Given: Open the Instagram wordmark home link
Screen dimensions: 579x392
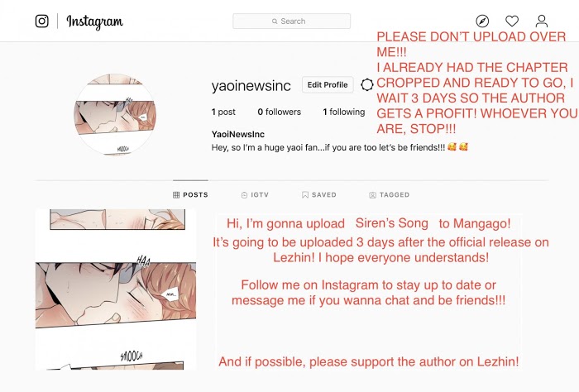Looking at the screenshot, I should (x=94, y=22).
